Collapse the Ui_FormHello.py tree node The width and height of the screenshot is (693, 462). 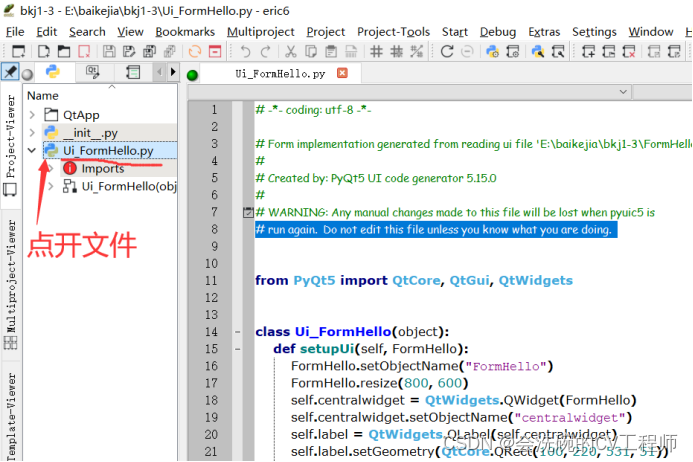[32, 150]
